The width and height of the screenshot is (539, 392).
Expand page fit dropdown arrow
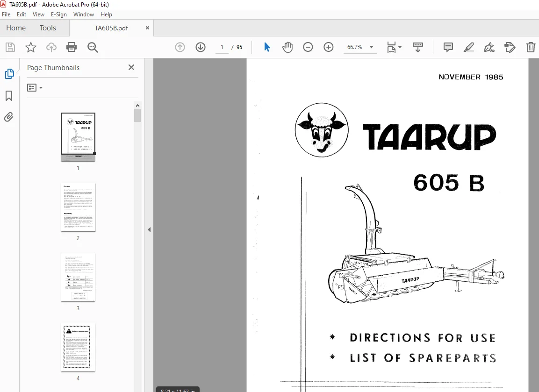pos(400,47)
